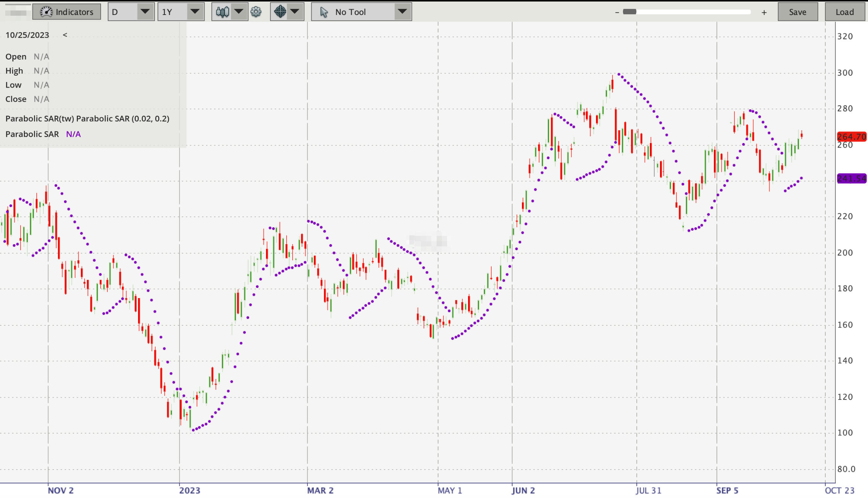
Task: Open the Indicators panel
Action: tap(67, 12)
